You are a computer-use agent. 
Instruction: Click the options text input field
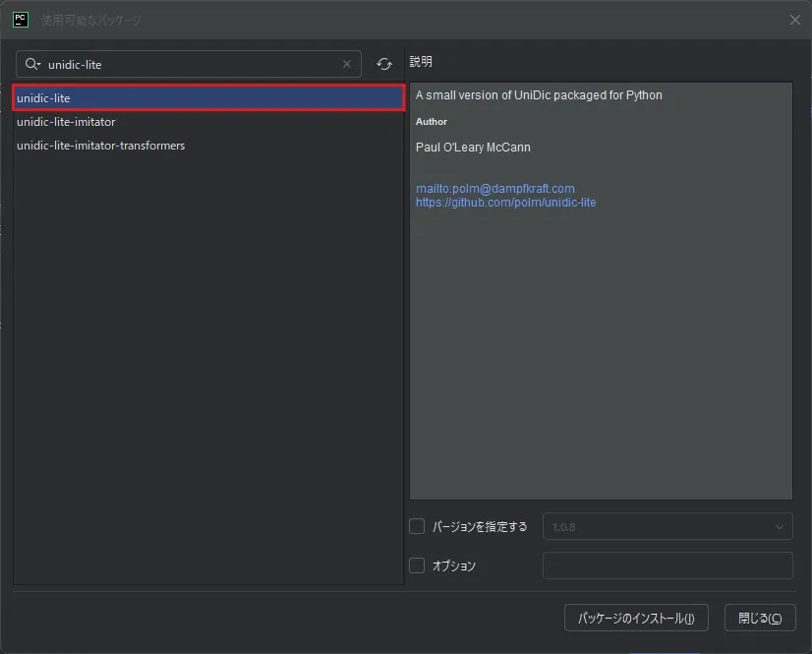point(667,565)
